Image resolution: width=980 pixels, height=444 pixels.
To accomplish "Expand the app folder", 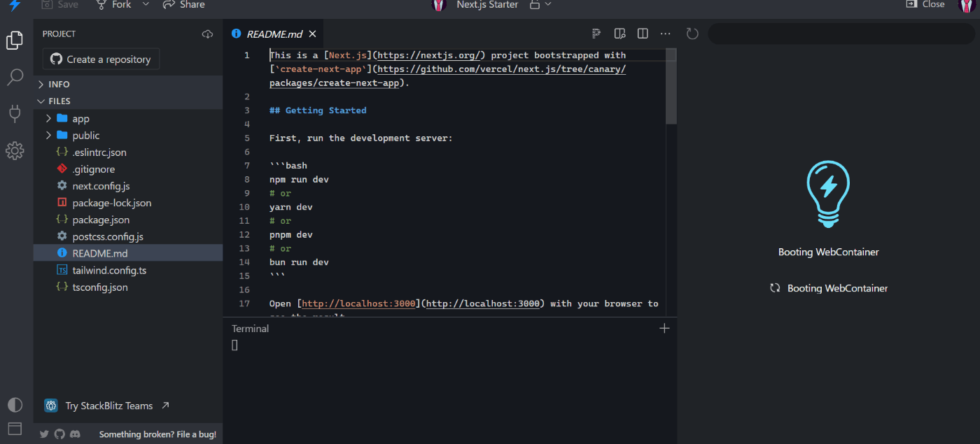I will coord(128,119).
